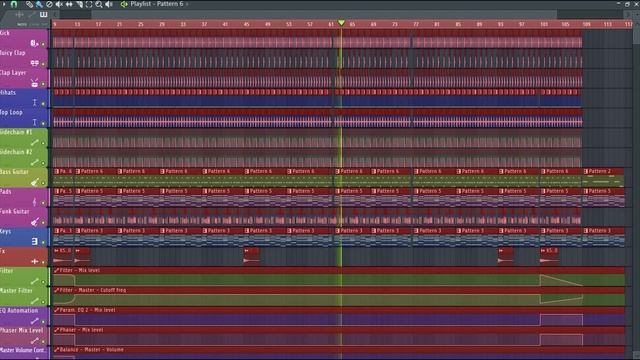Screen dimensions: 640x360
Task: Click the Keys track keyboard icon
Action: [x=34, y=241]
